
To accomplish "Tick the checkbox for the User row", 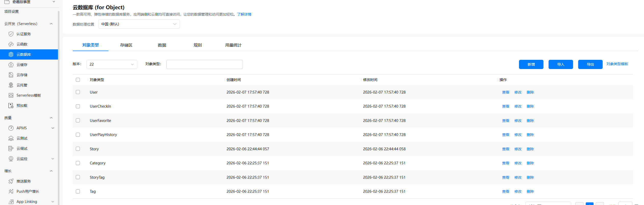I will pos(78,92).
